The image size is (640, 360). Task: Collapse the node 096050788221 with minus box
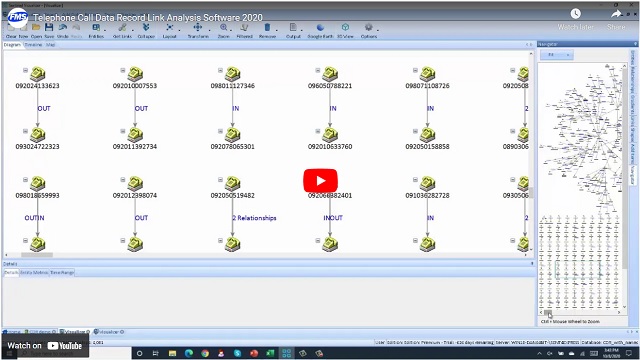(318, 70)
